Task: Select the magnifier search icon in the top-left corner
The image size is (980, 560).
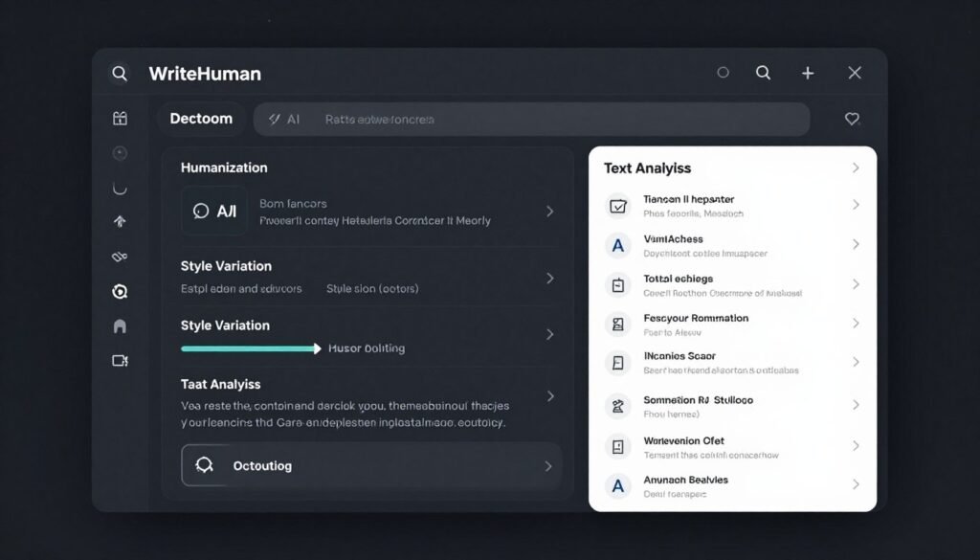Action: click(120, 74)
